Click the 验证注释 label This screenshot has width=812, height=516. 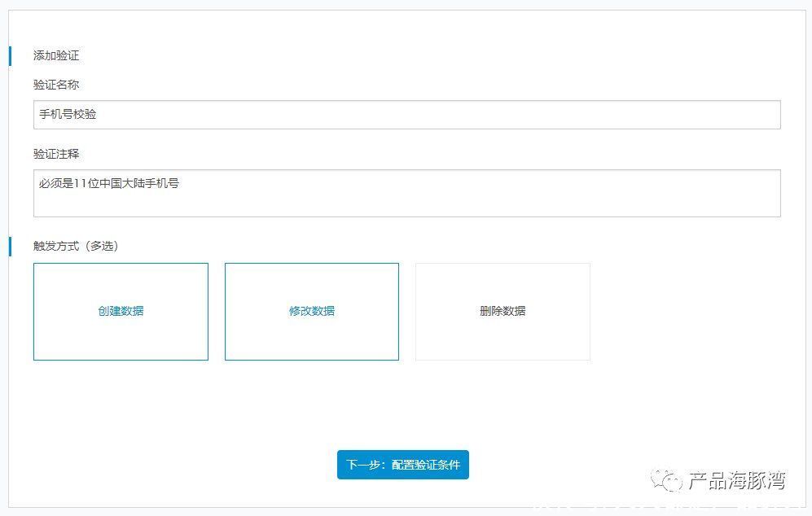(x=56, y=155)
